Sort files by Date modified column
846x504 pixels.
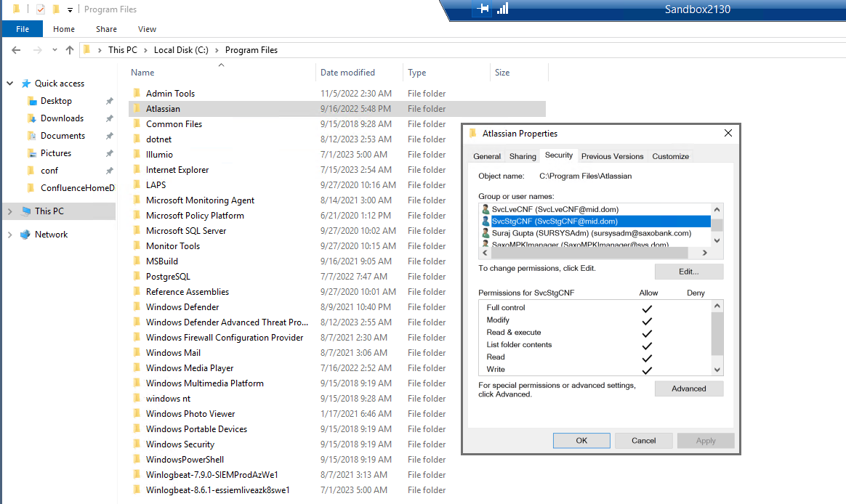347,72
